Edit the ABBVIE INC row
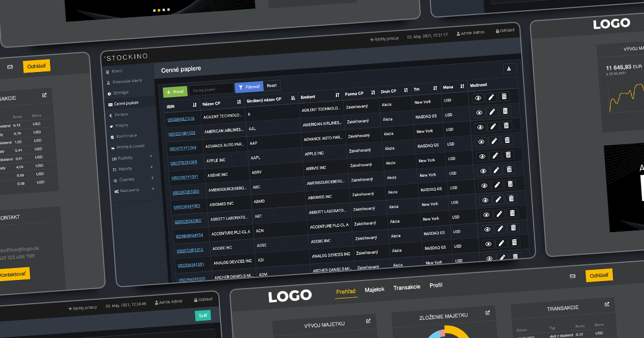 point(495,156)
